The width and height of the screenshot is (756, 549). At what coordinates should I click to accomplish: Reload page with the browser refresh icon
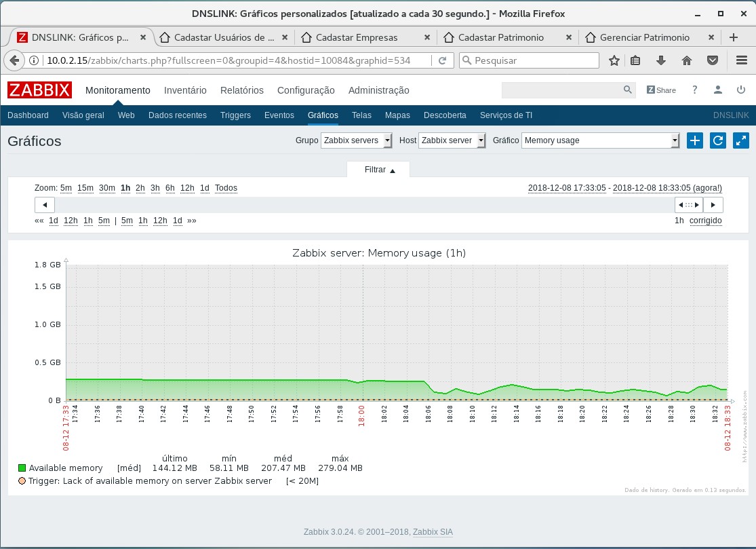(x=442, y=60)
